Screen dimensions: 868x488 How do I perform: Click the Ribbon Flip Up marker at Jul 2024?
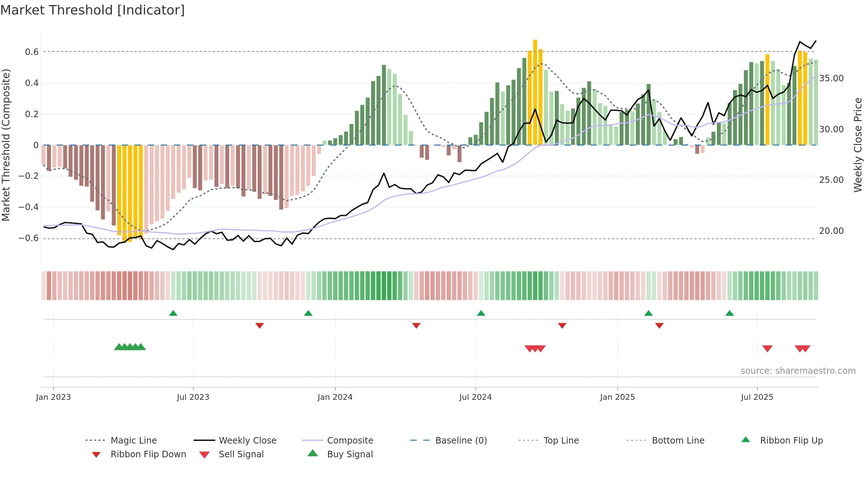[x=481, y=313]
